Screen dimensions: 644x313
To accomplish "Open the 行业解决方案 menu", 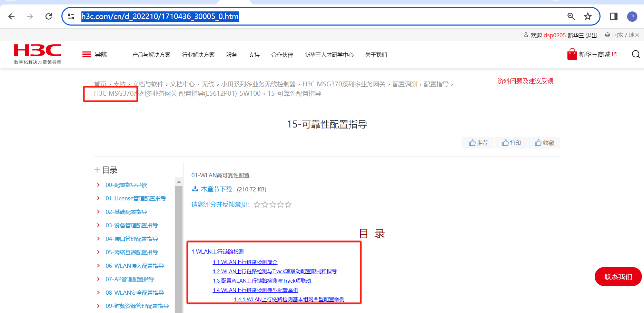I will click(198, 55).
